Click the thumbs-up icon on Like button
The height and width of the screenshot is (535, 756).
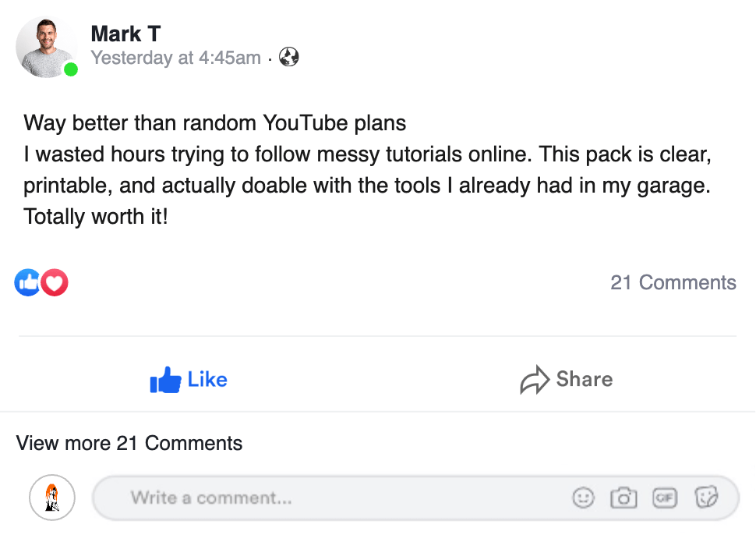pos(165,381)
